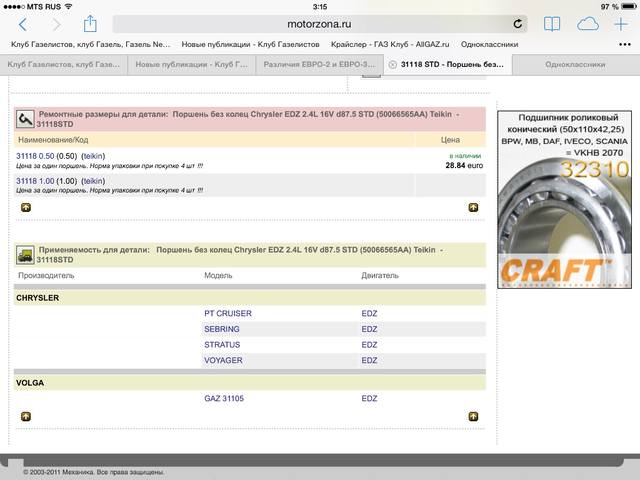
Task: Open the PT CRUISER model link
Action: pyautogui.click(x=228, y=313)
